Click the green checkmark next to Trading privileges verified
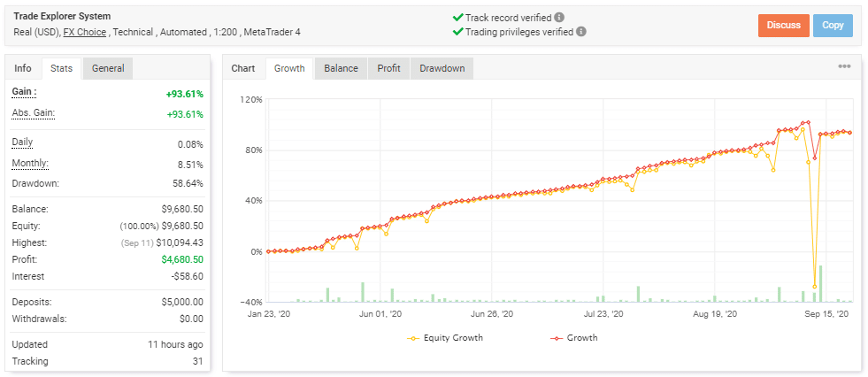The height and width of the screenshot is (377, 868). [x=457, y=32]
